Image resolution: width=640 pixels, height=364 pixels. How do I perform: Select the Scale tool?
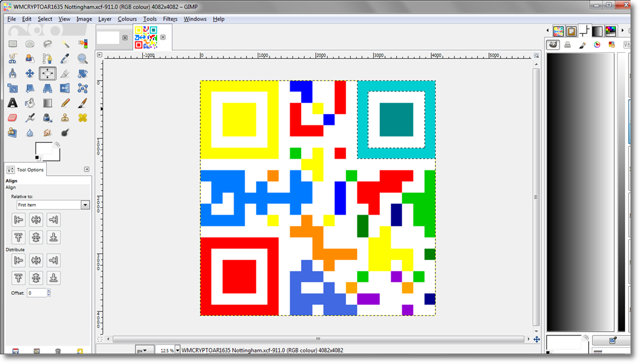[x=12, y=88]
